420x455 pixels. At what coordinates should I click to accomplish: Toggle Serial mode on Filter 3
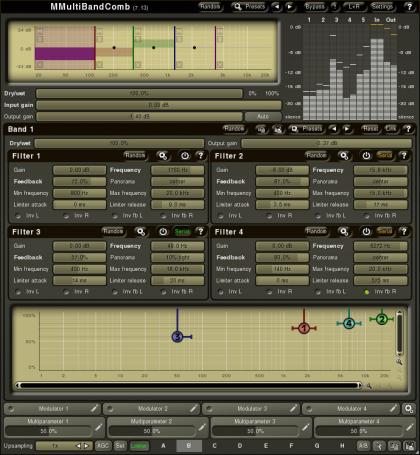pos(182,232)
